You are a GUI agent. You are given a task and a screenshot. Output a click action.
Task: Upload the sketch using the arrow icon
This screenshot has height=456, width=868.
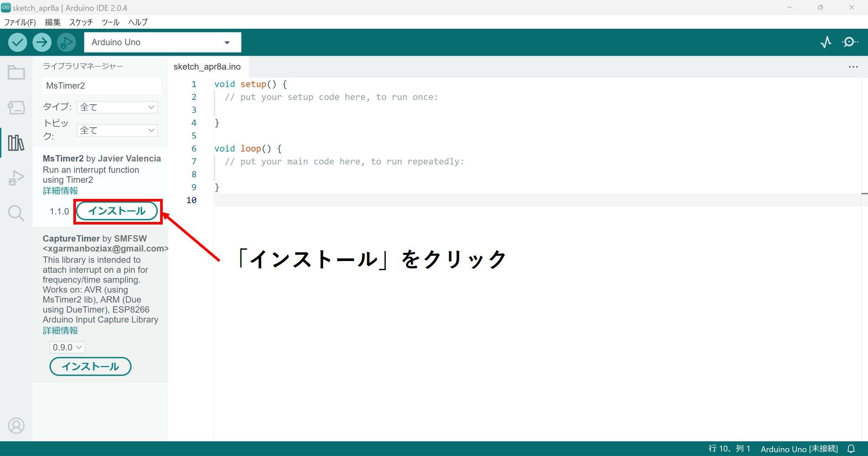(x=42, y=42)
